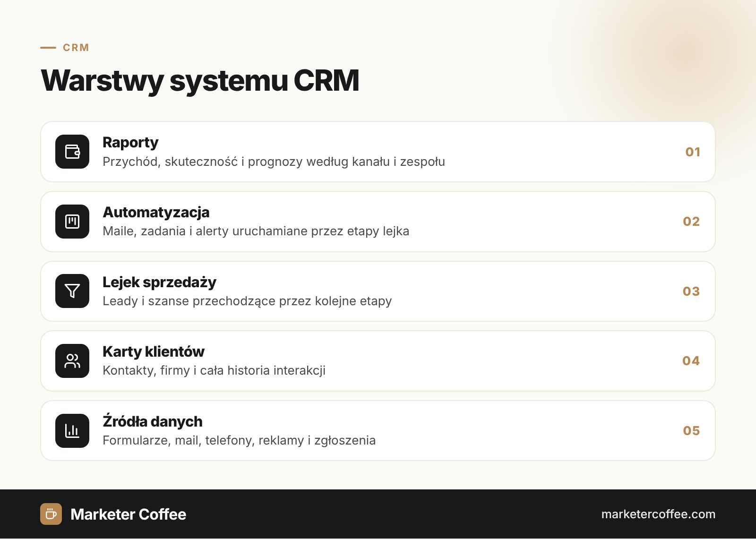Click the number 02 on the Automatyzacja card

coord(691,222)
